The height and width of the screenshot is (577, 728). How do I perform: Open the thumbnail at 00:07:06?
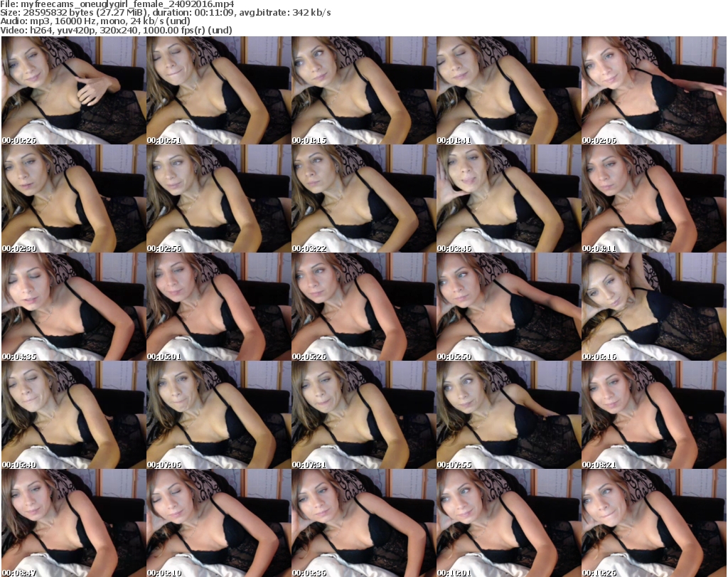pyautogui.click(x=219, y=415)
